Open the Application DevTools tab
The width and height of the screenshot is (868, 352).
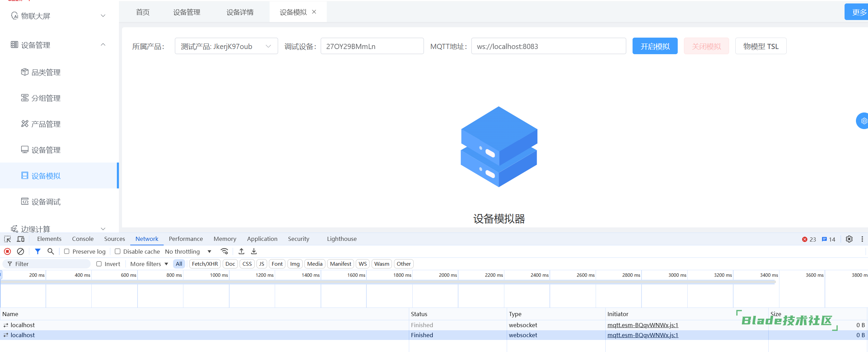[262, 239]
